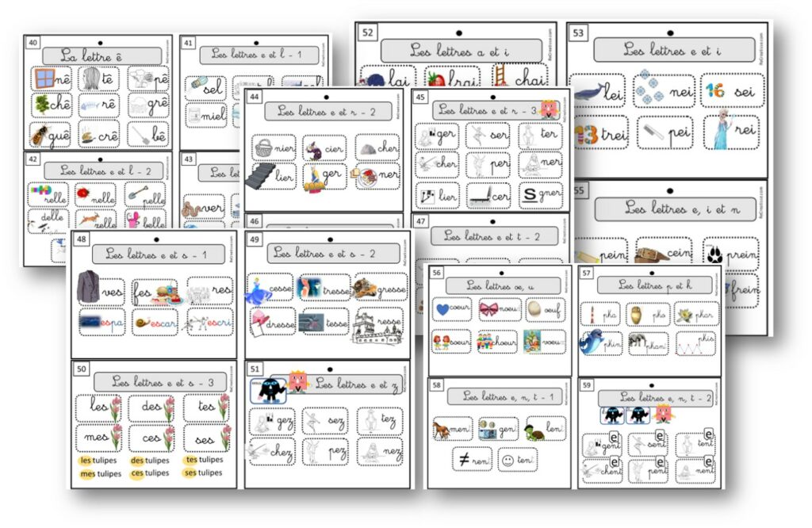Click the word card mes on card 50

tap(98, 438)
